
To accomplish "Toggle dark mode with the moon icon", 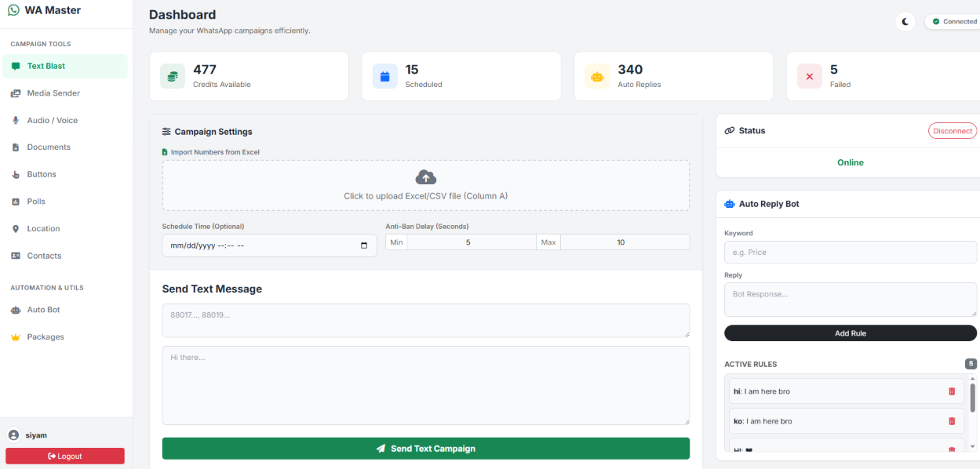I will click(x=905, y=21).
